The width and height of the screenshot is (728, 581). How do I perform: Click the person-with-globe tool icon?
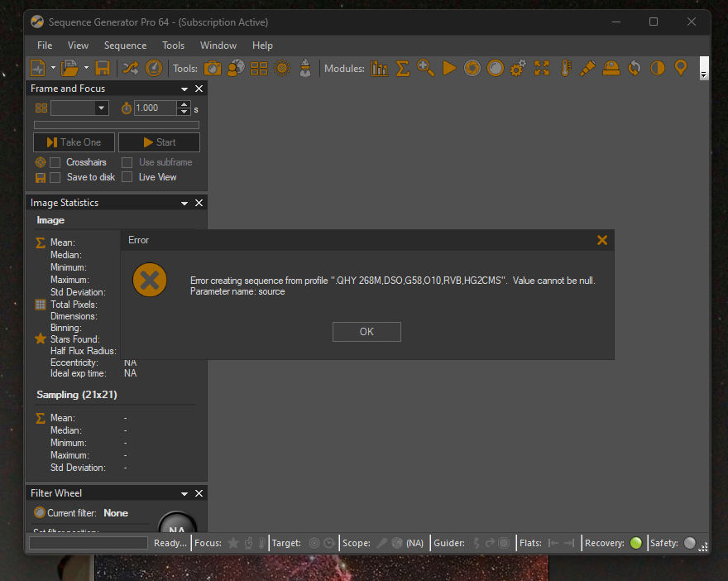pos(236,68)
